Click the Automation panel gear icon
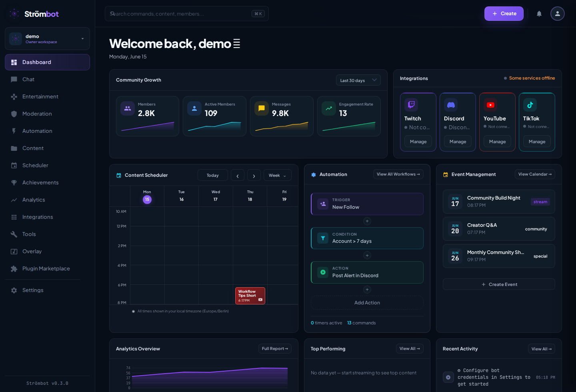This screenshot has width=576, height=392. coord(314,174)
